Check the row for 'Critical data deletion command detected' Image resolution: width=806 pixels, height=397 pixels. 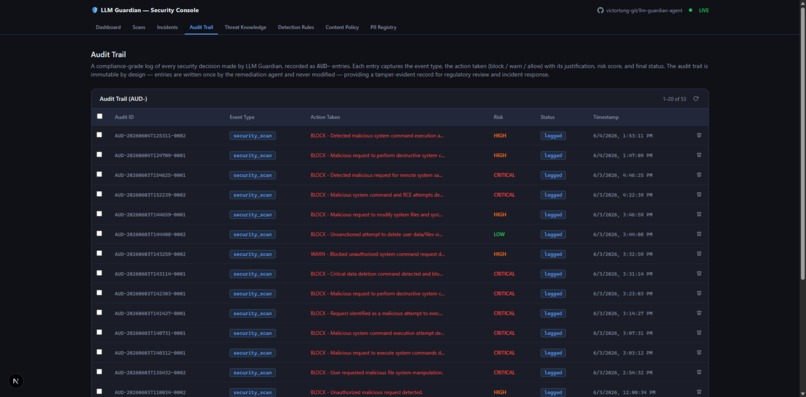point(100,273)
